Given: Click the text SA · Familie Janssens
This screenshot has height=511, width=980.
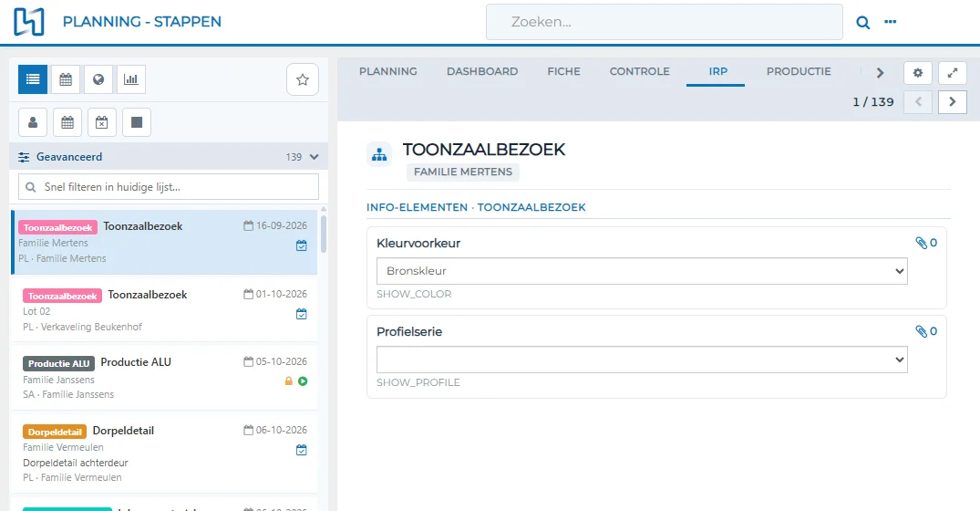Looking at the screenshot, I should (x=68, y=395).
